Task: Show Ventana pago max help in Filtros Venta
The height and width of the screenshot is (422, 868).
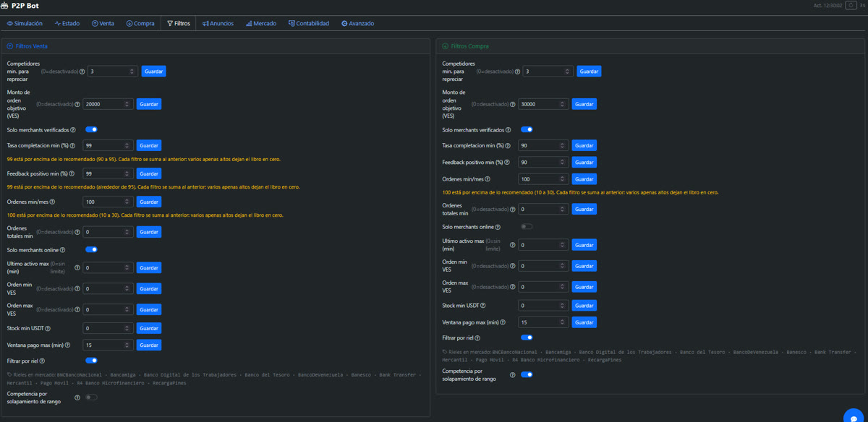Action: coord(67,345)
